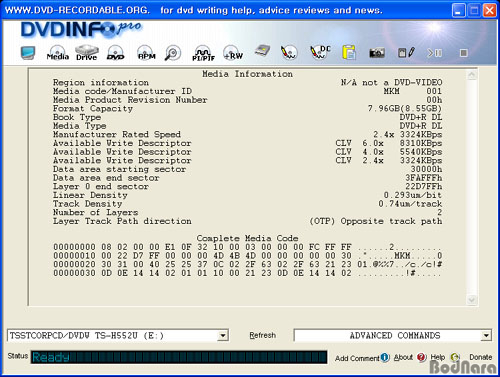This screenshot has height=377, width=500.
Task: Click the 'Manufacturer Rated Speed' row label
Action: click(117, 135)
